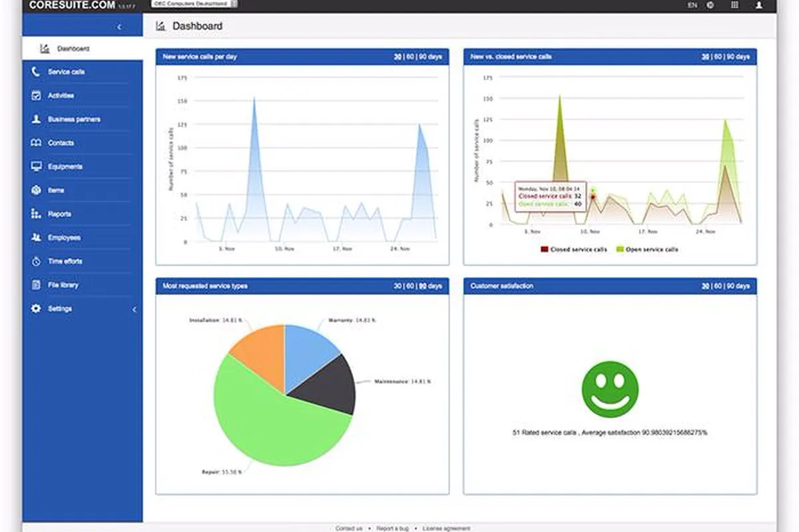Open Business partners via person icon
The width and height of the screenshot is (799, 532).
tap(36, 119)
